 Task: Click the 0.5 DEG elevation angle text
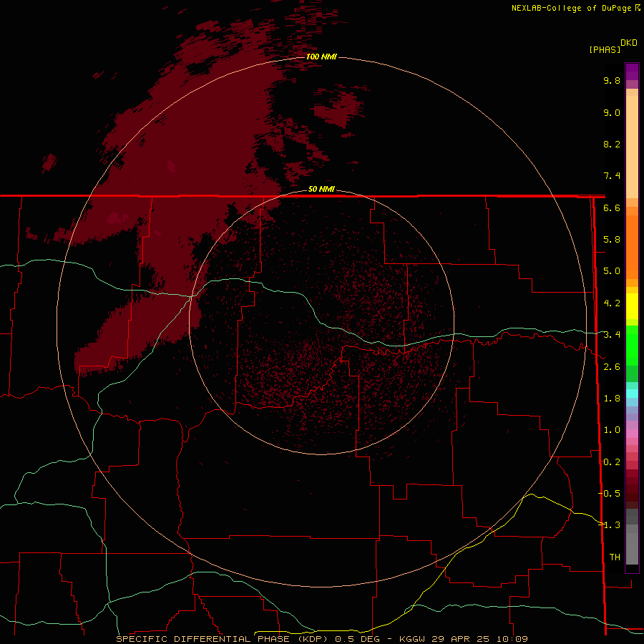tap(357, 639)
